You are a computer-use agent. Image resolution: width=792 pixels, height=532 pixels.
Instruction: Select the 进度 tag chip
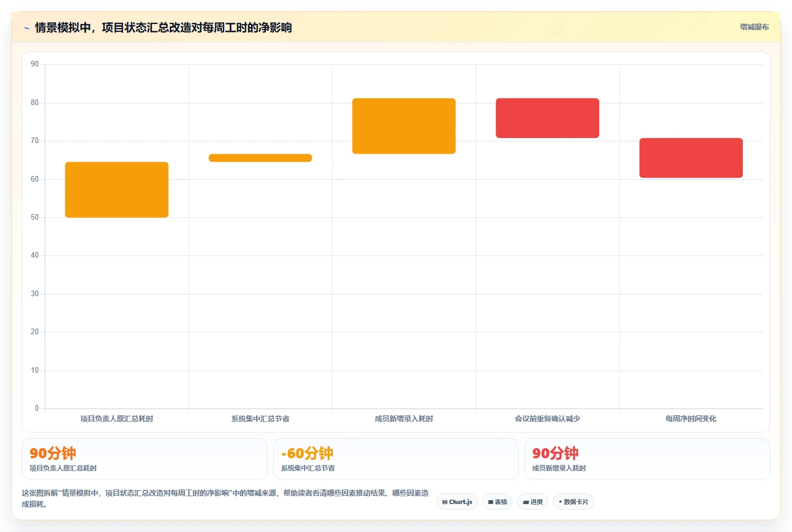533,502
